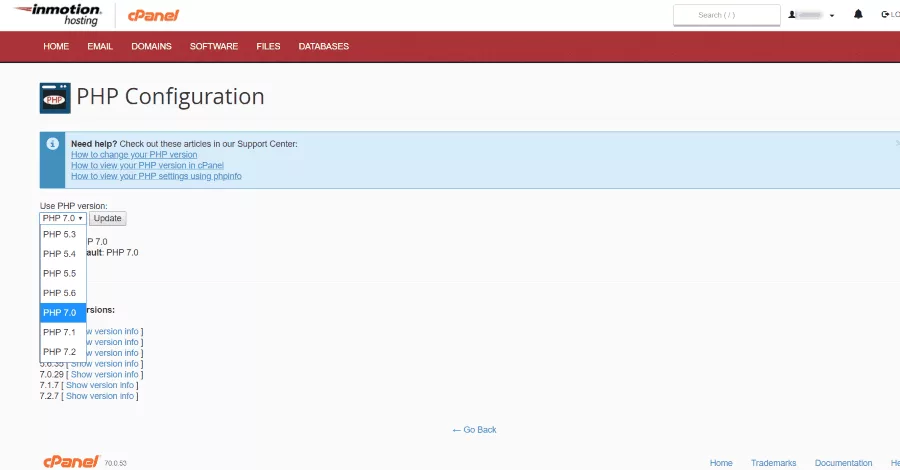Open the HOME menu
The height and width of the screenshot is (470, 900).
coord(56,46)
